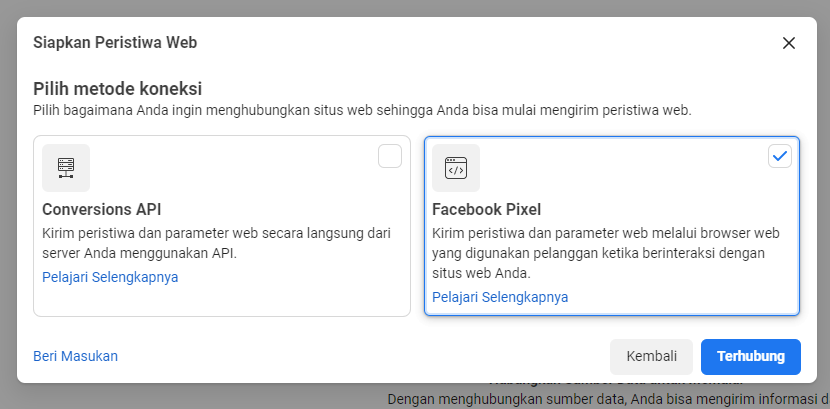
Task: Uncheck the Facebook Pixel checkbox
Action: pyautogui.click(x=780, y=156)
